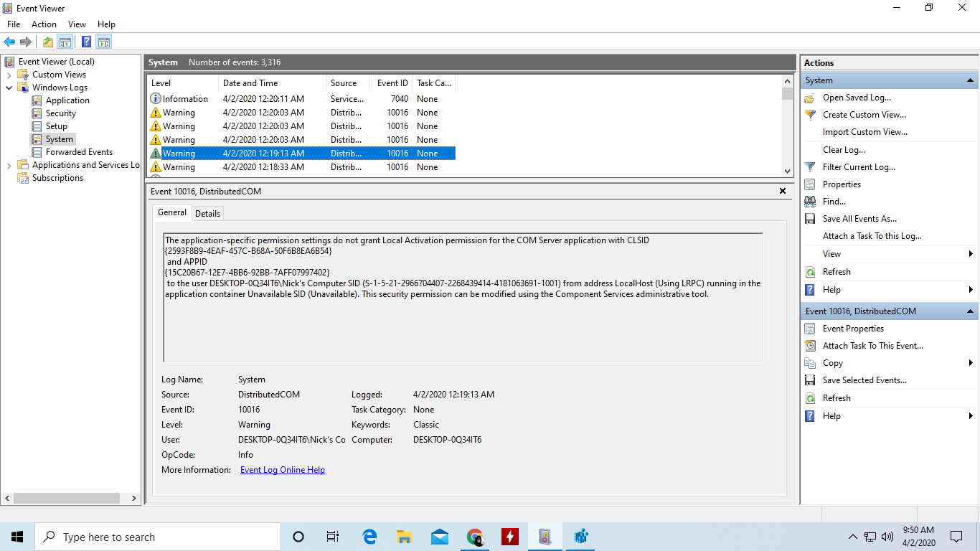Open Google Chrome from taskbar
The height and width of the screenshot is (551, 980).
pyautogui.click(x=475, y=537)
